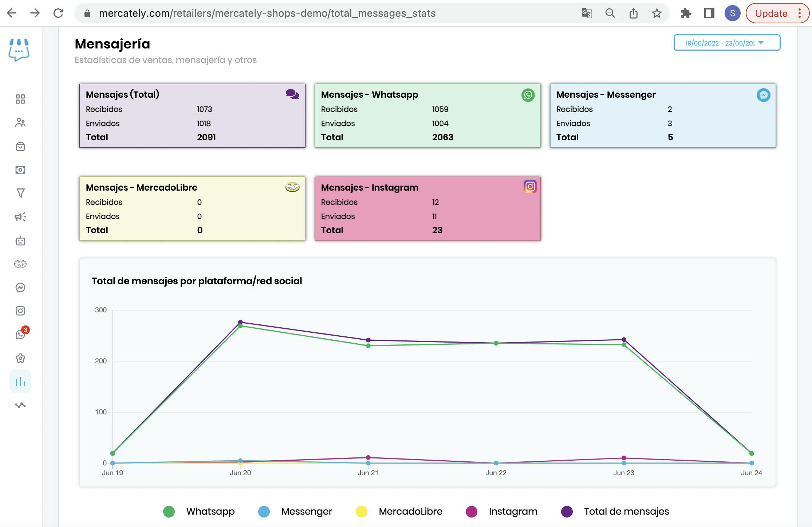
Task: Open the dashboard grid icon in sidebar
Action: [x=20, y=99]
